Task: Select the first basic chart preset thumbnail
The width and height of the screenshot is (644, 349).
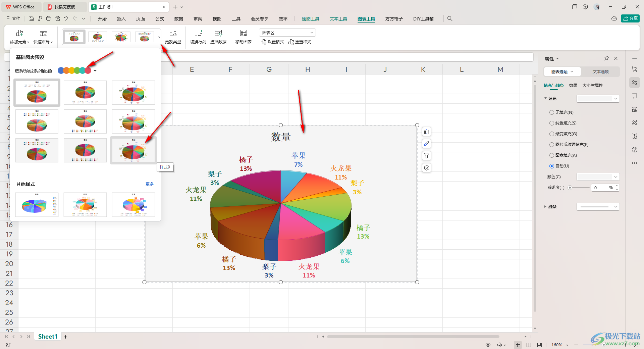Action: (x=37, y=93)
